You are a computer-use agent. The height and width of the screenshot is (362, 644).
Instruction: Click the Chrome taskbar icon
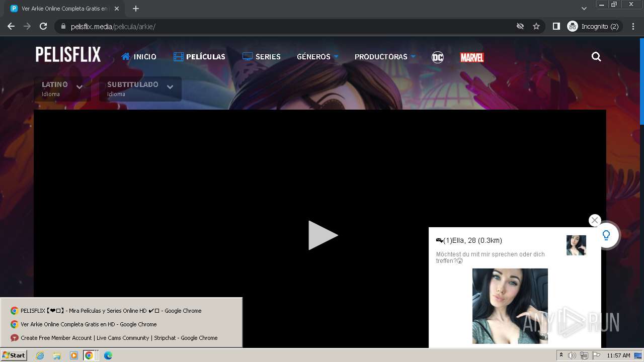pos(90,355)
